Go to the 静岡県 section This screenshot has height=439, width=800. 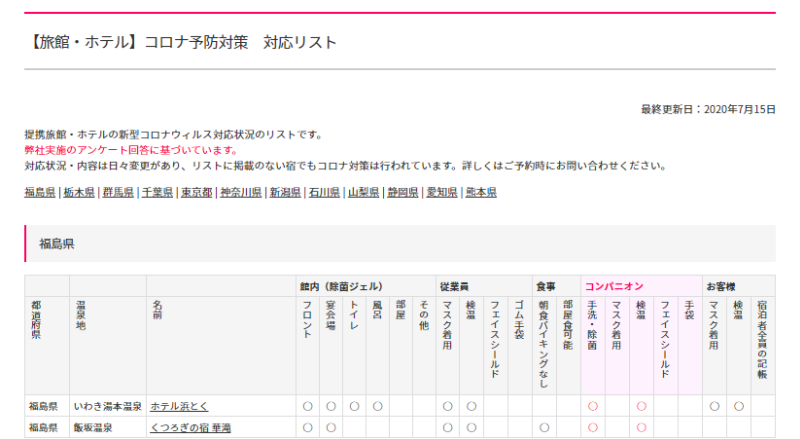tap(402, 192)
